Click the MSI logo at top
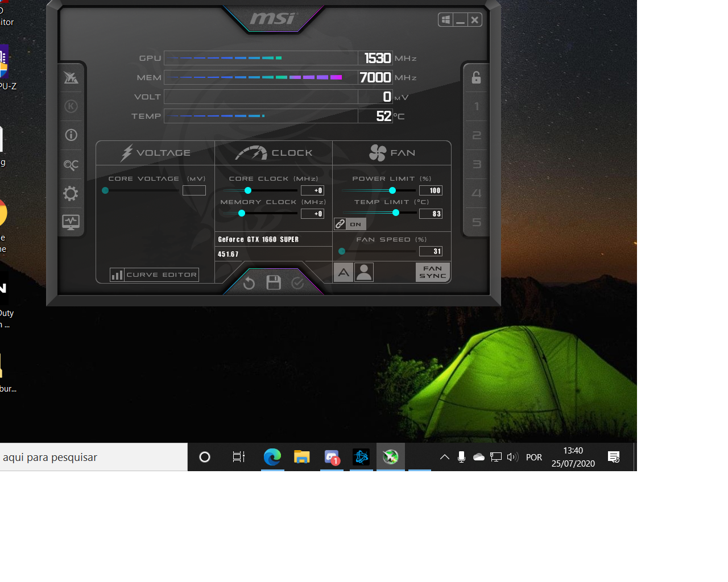The height and width of the screenshot is (582, 728). point(273,18)
